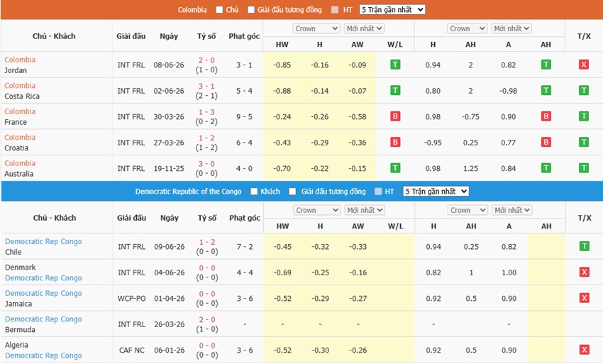Click red B AH icon in France row

(546, 116)
